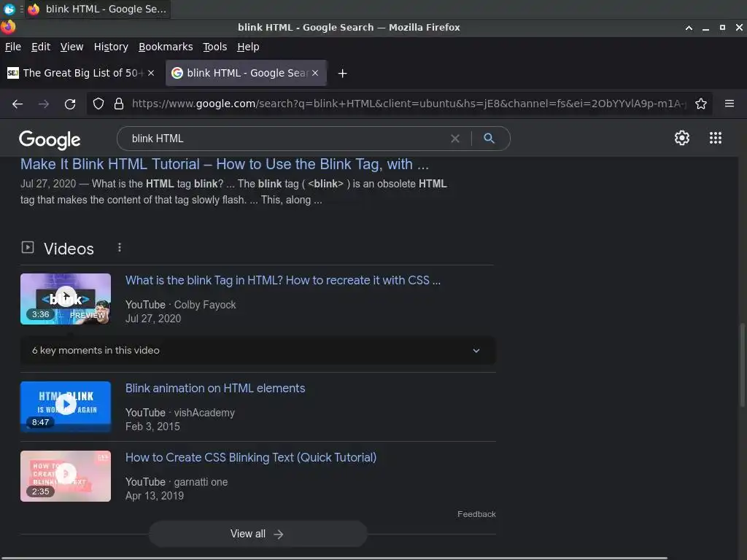This screenshot has width=747, height=560.
Task: Select the blink HTML Google Search tab
Action: click(246, 73)
